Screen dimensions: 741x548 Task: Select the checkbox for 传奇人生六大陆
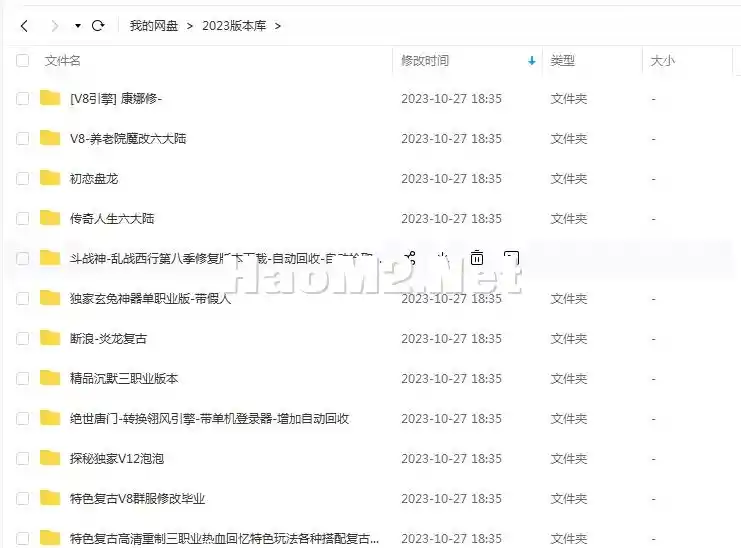click(23, 218)
